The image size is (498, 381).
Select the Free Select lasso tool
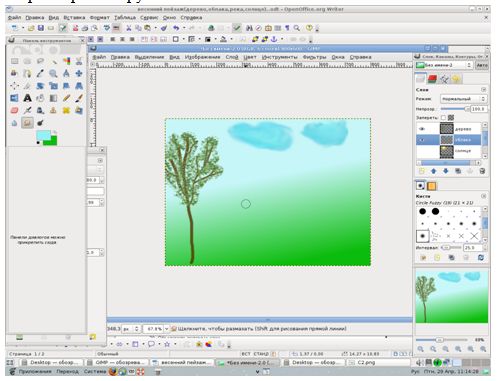[x=40, y=61]
